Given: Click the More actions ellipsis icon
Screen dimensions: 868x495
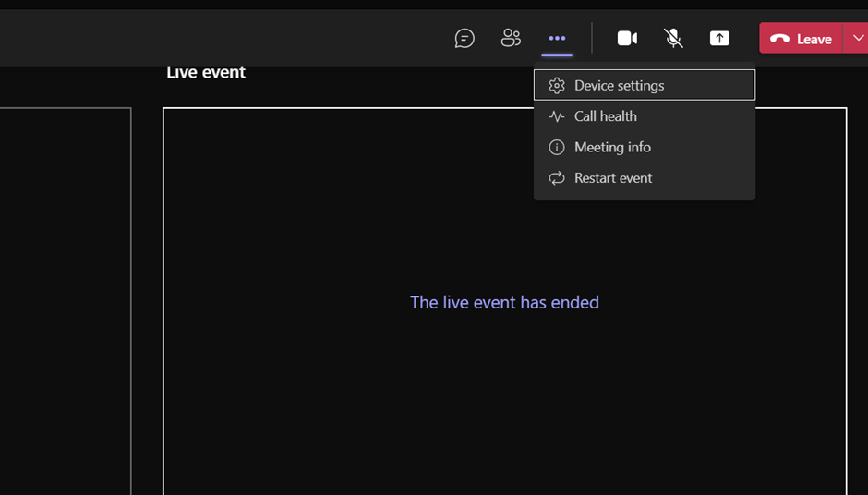Looking at the screenshot, I should coord(557,38).
